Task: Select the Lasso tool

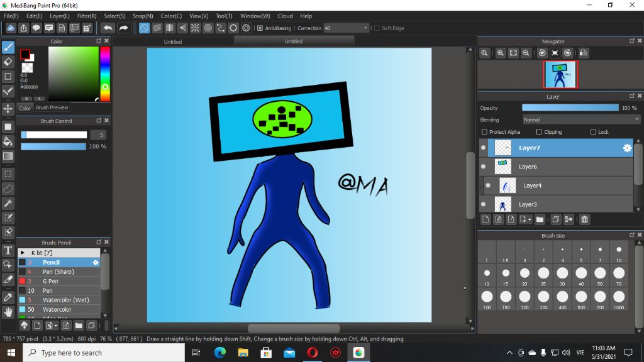Action: [8, 189]
